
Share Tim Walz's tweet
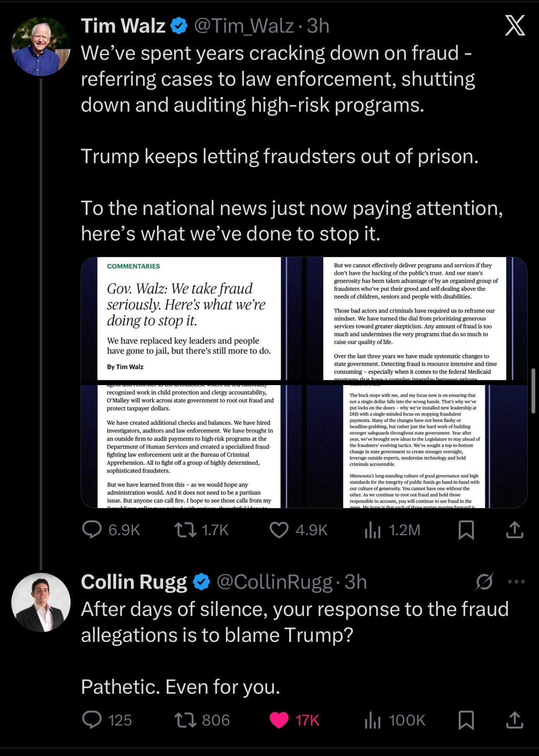point(514,529)
